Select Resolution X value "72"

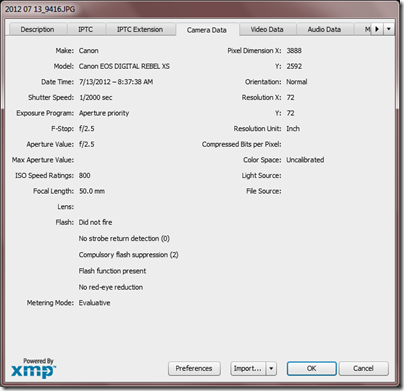[290, 98]
